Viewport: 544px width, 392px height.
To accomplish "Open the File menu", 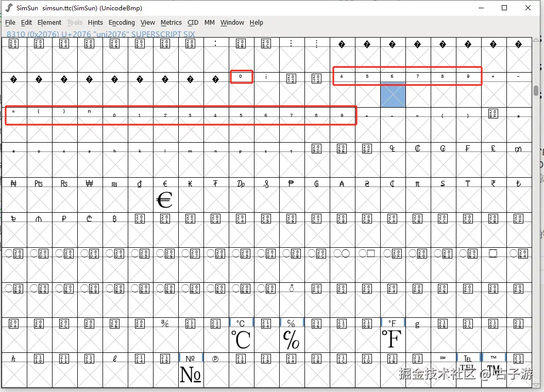I will click(x=10, y=23).
